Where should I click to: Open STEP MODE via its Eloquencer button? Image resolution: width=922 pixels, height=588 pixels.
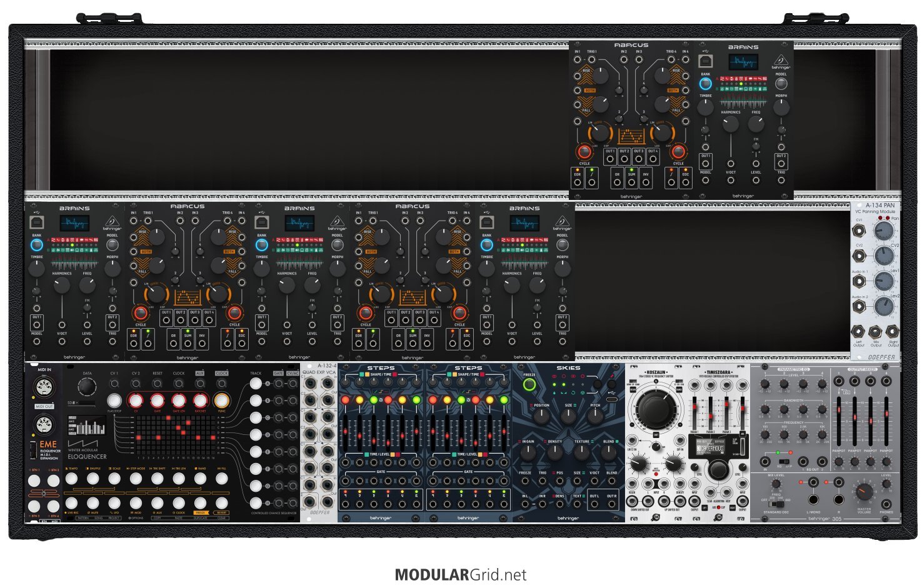136,479
